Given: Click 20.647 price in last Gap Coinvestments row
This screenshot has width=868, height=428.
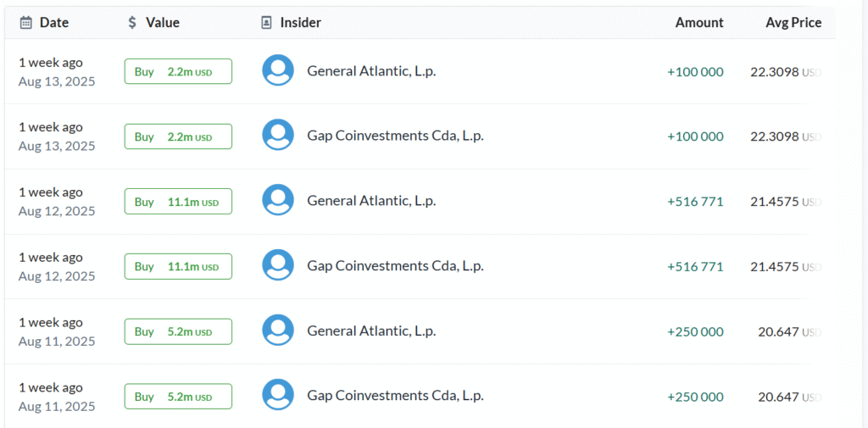Looking at the screenshot, I should point(778,397).
